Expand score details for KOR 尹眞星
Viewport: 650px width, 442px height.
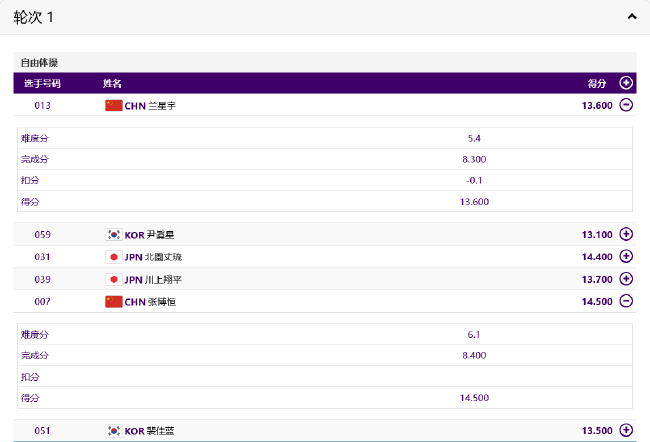(x=626, y=234)
